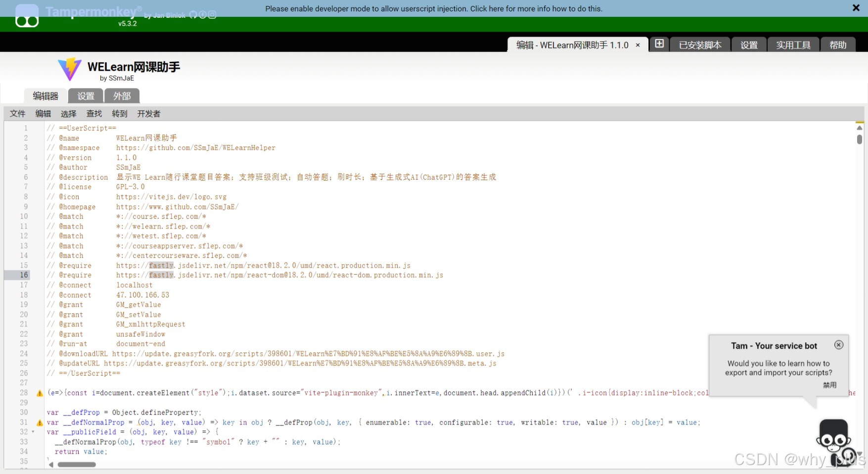
Task: Close the Tam service bot popup
Action: point(839,345)
